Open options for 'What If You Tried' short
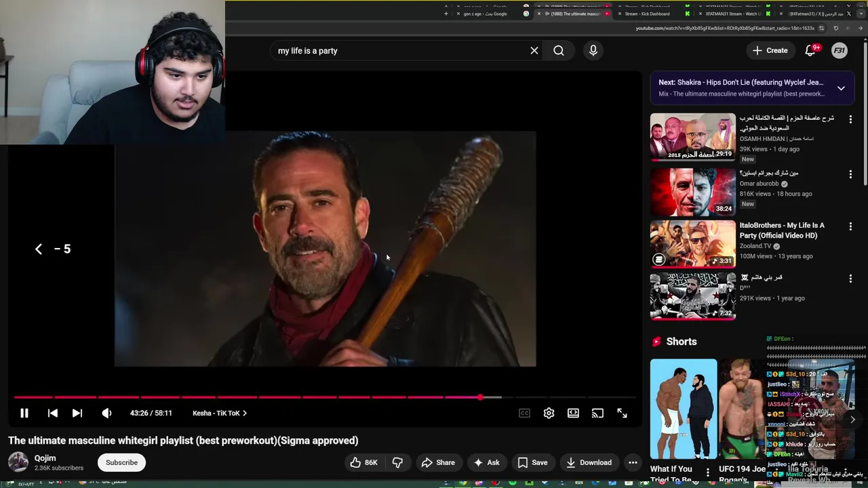This screenshot has height=488, width=868. tap(708, 472)
